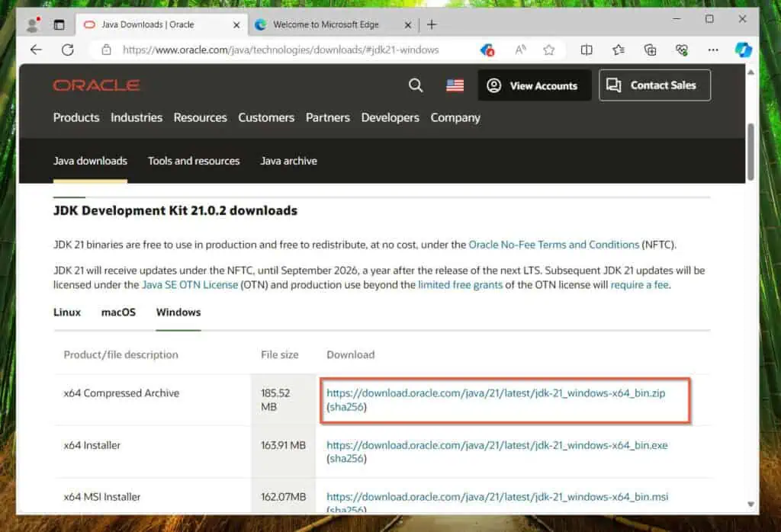The image size is (781, 532).
Task: Download the jdk-21 windows-x64 bin.msi installer
Action: [x=497, y=497]
